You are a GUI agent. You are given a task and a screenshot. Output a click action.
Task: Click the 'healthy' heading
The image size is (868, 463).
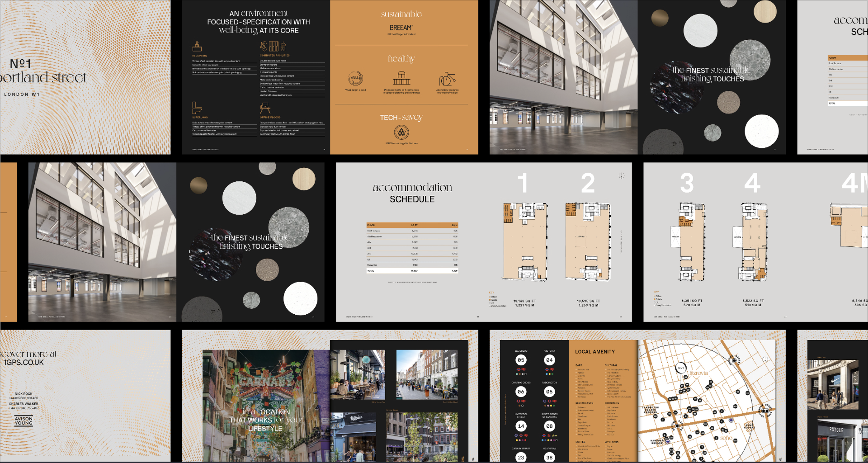click(x=401, y=59)
